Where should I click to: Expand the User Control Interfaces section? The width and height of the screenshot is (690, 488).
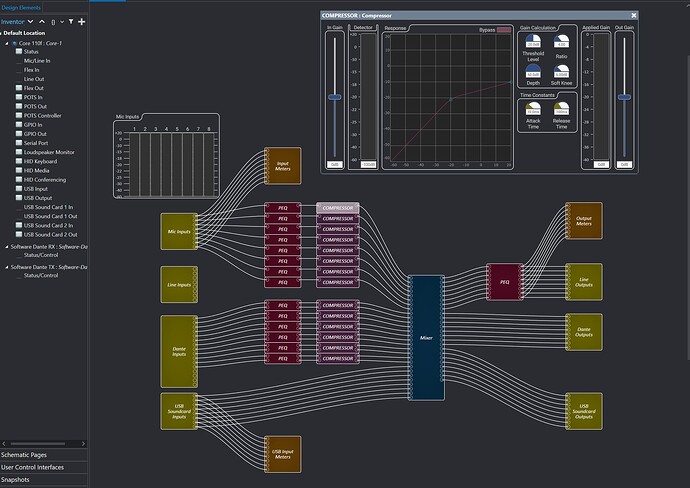coord(44,467)
